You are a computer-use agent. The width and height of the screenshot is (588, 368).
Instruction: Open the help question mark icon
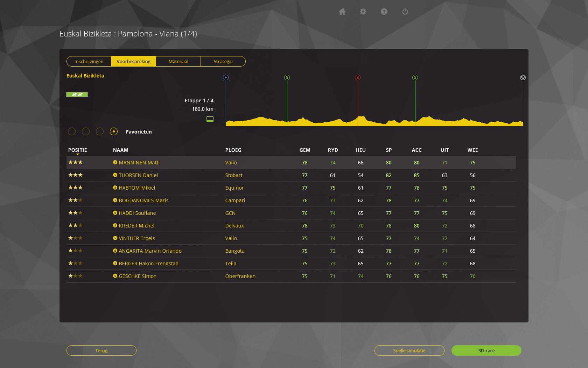click(x=384, y=12)
